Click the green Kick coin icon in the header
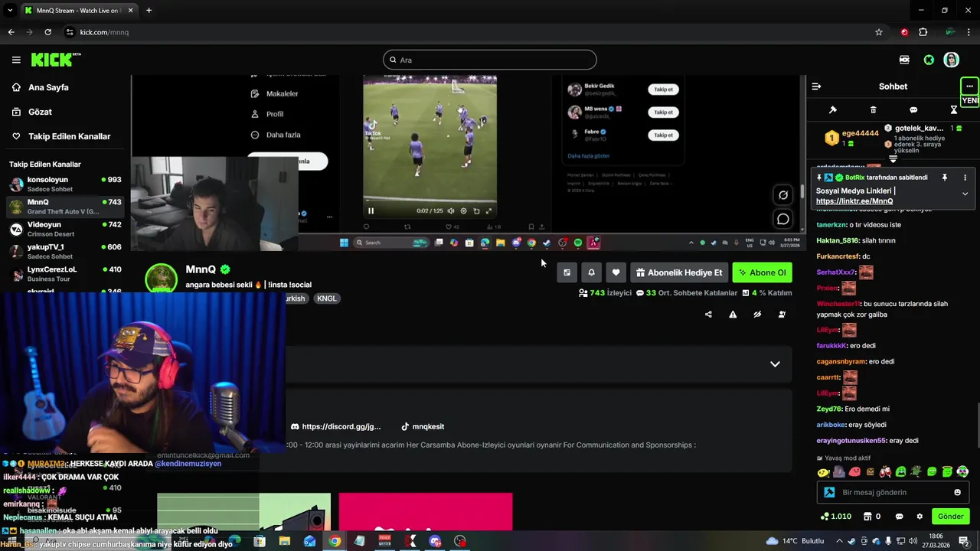980x551 pixels. pos(929,60)
